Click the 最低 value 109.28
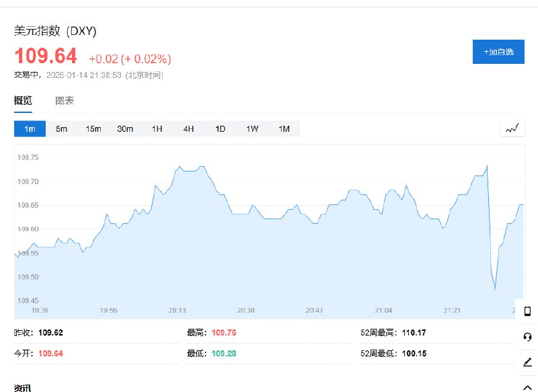The height and width of the screenshot is (392, 538). 224,354
